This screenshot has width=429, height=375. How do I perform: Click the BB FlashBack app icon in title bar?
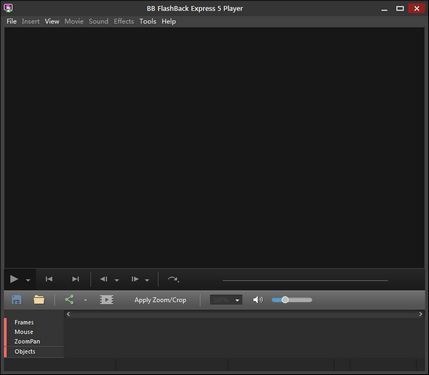click(x=8, y=8)
